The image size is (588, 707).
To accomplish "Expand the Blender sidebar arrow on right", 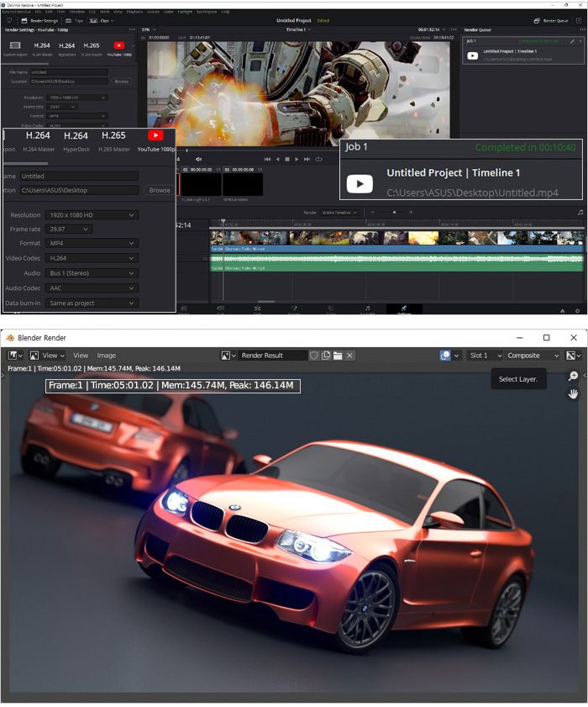I will [x=585, y=375].
